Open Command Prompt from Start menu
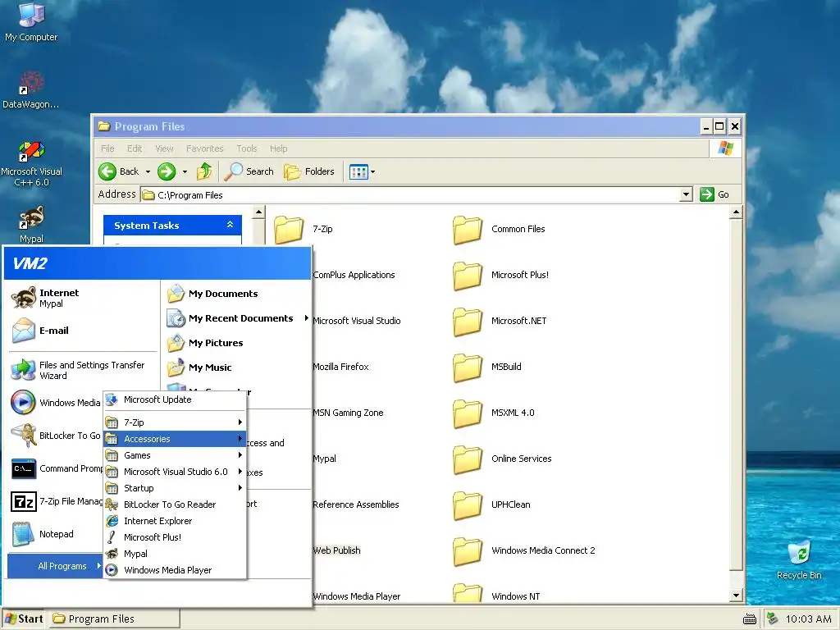The width and height of the screenshot is (840, 630). (x=56, y=468)
